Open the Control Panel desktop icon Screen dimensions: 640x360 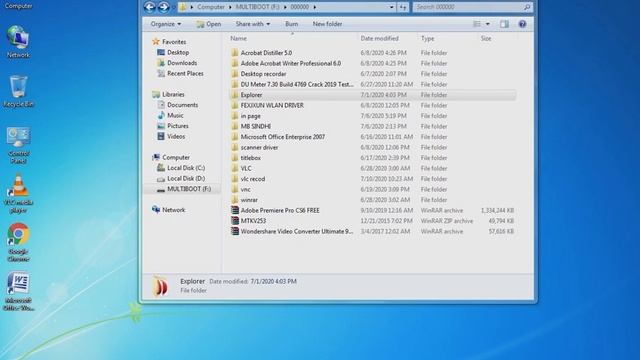[x=18, y=145]
